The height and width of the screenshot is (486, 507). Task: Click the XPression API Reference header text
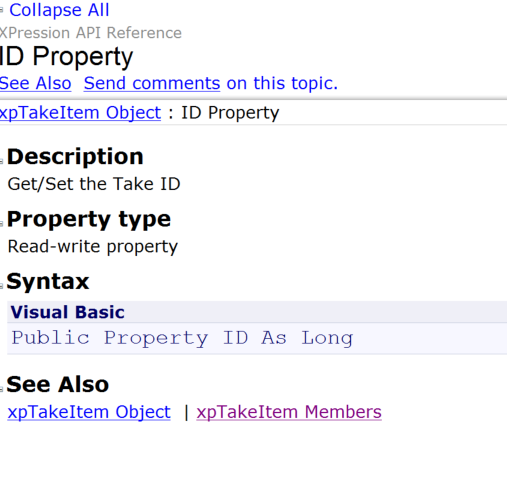(x=91, y=33)
